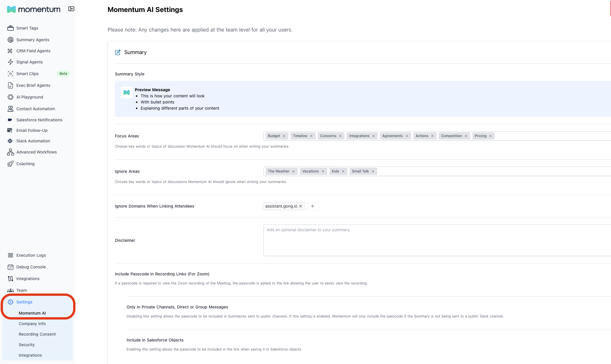Viewport: 611px width, 364px height.
Task: Open Smart Tags from the sidebar
Action: click(x=27, y=28)
